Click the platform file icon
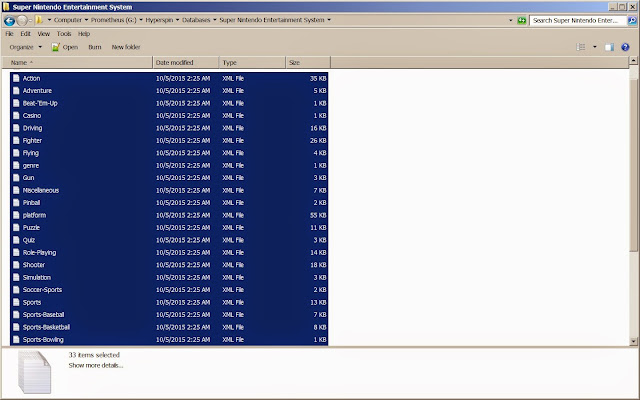This screenshot has height=400, width=640. pyautogui.click(x=16, y=215)
